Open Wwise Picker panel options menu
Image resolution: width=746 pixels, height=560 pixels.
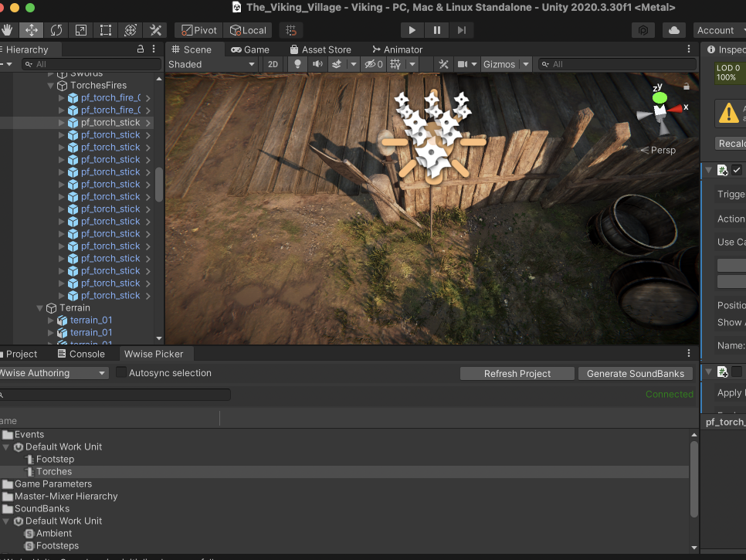point(688,354)
